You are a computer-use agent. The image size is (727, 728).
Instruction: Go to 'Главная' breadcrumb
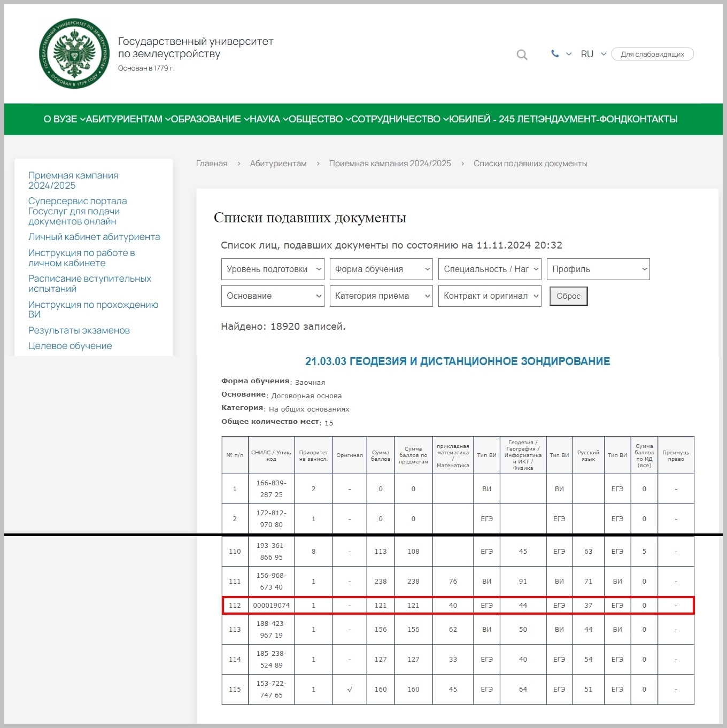tap(212, 164)
